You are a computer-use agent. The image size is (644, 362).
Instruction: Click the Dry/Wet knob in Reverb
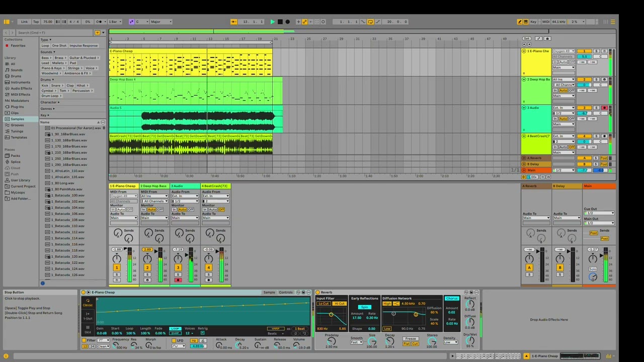[x=470, y=340]
